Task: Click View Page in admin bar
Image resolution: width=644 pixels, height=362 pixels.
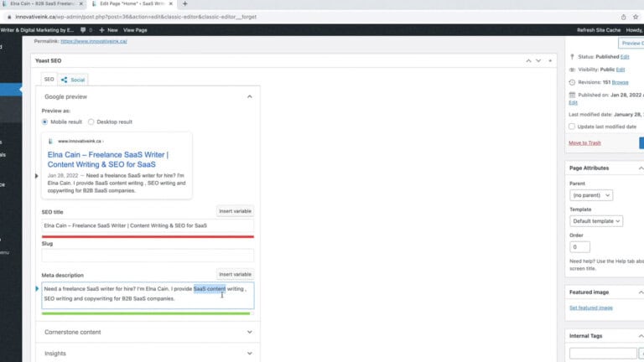Action: [135, 29]
